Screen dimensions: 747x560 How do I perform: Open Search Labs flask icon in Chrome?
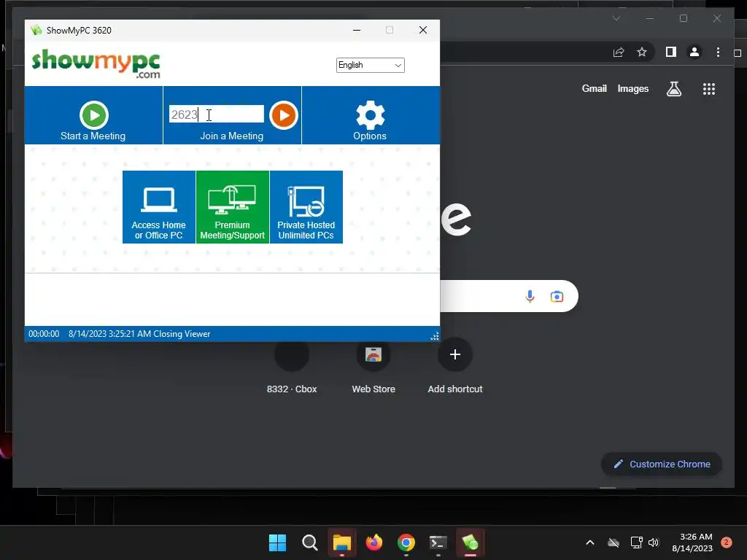673,88
